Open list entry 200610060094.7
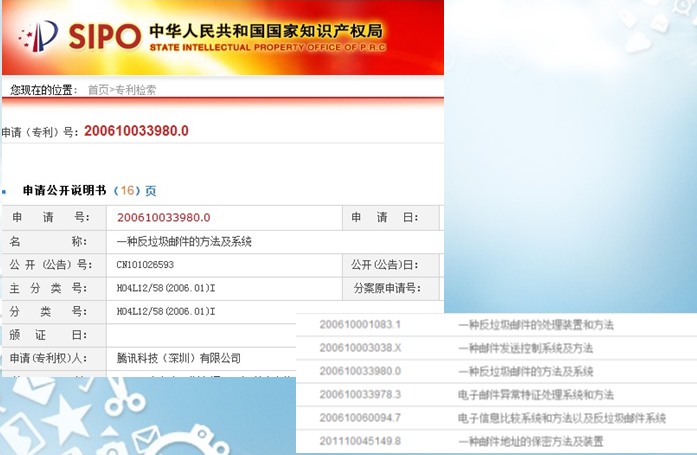Viewport: 697px width, 455px height. (x=359, y=418)
